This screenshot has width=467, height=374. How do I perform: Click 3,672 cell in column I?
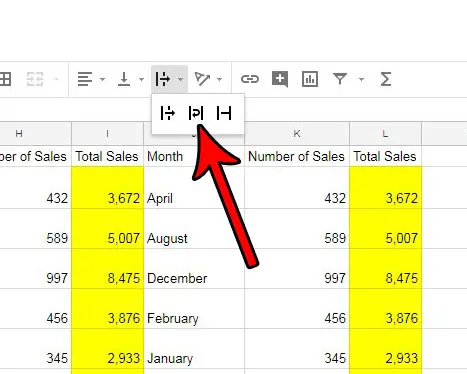click(108, 188)
